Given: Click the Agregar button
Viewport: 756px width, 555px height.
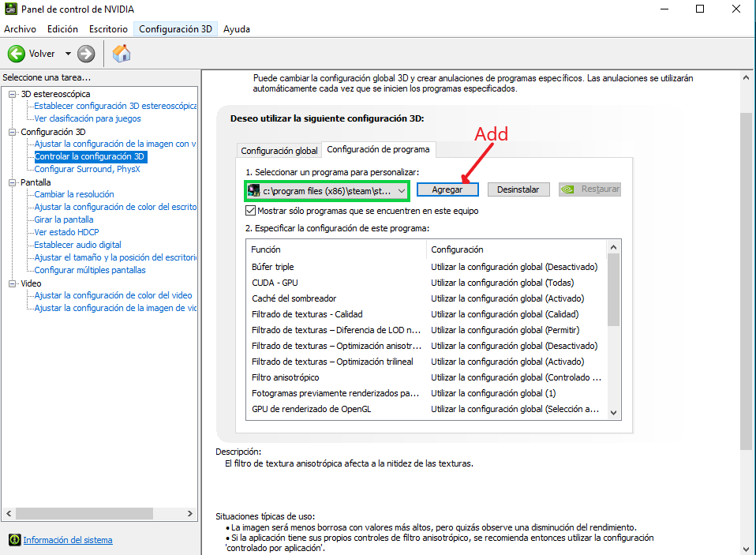Looking at the screenshot, I should tap(447, 189).
